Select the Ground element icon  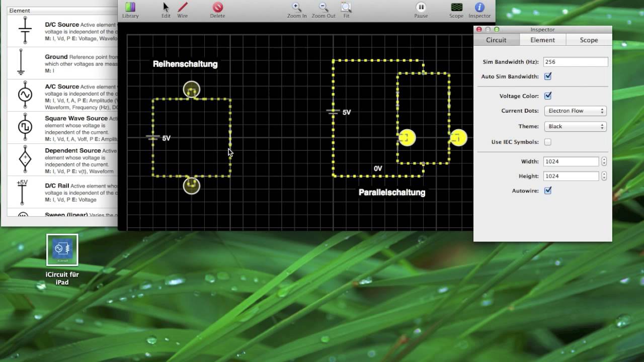(x=21, y=62)
